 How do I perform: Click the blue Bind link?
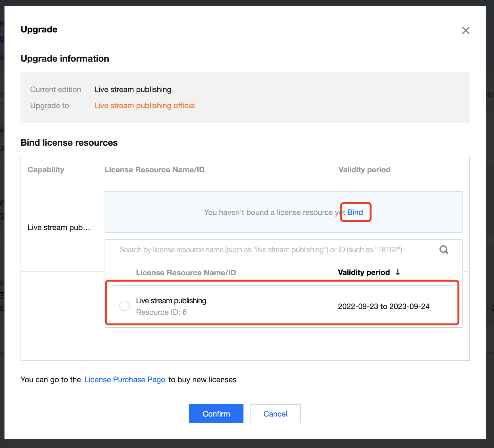pos(355,212)
